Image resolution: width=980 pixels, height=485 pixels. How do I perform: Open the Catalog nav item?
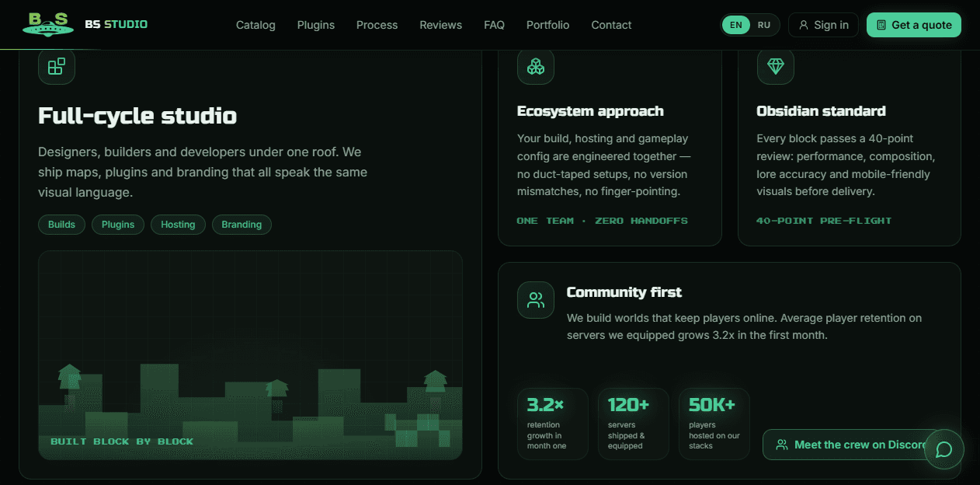[255, 25]
